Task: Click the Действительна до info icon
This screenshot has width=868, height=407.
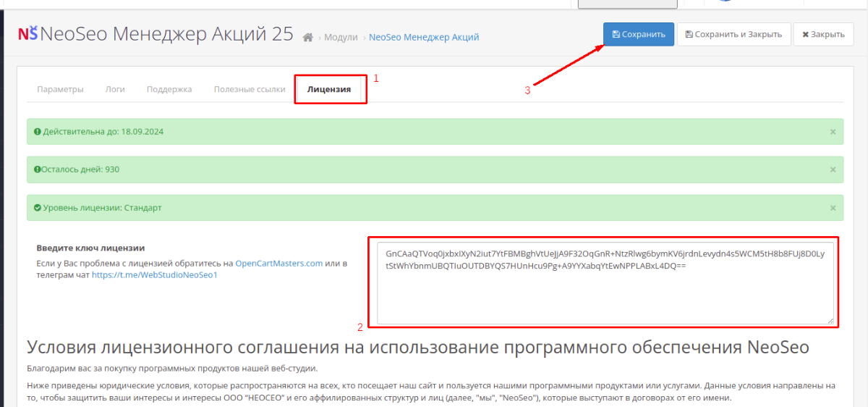Action: tap(37, 132)
